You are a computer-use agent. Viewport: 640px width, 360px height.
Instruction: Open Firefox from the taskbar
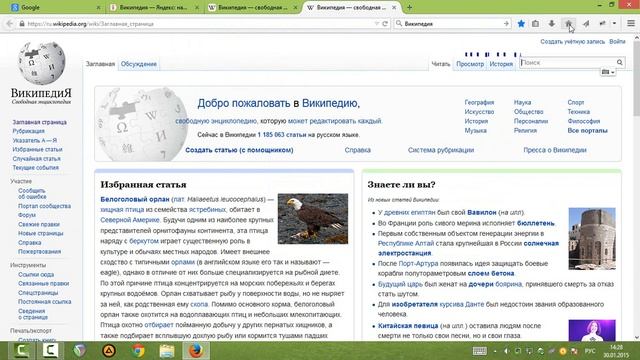pyautogui.click(x=196, y=351)
